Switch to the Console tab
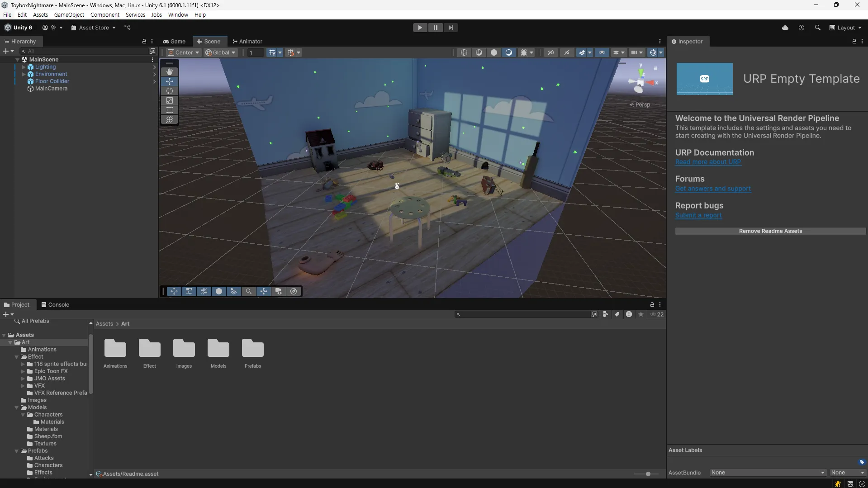This screenshot has height=488, width=868. [55, 305]
